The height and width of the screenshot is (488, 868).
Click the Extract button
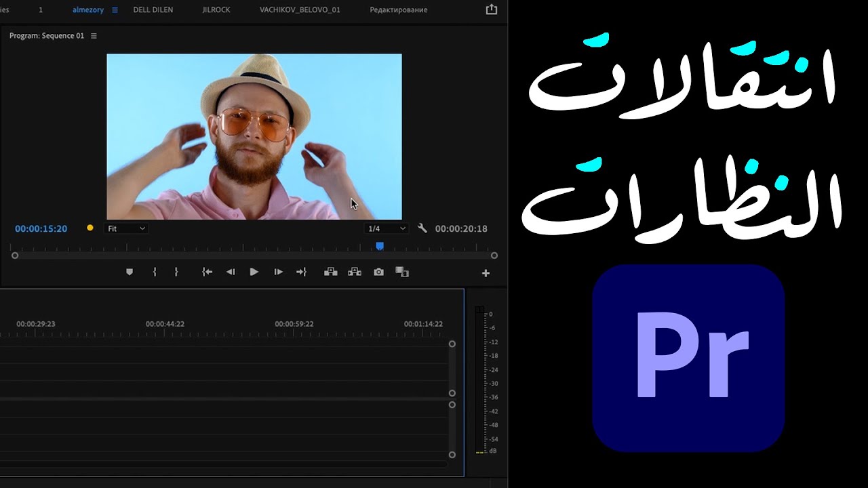355,272
